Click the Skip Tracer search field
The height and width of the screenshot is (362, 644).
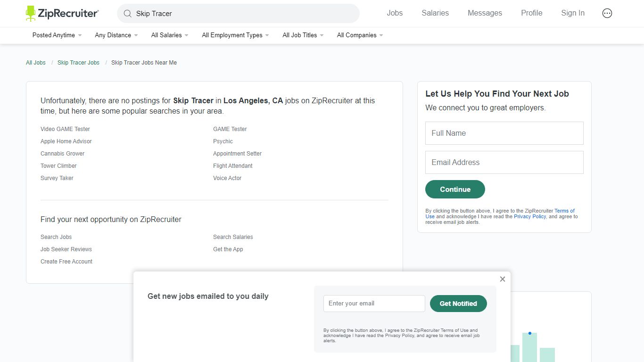[238, 14]
